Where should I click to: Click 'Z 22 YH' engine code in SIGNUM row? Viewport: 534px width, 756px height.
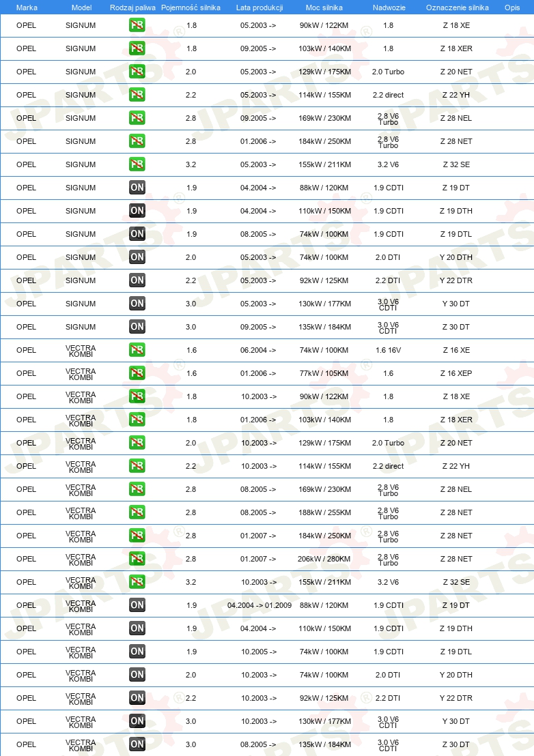tap(456, 94)
